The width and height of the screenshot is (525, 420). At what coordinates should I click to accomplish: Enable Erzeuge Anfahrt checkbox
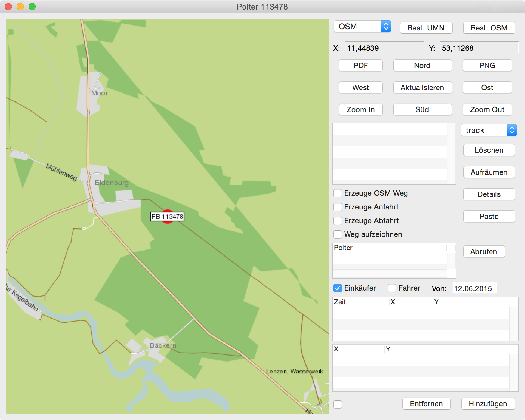click(338, 207)
